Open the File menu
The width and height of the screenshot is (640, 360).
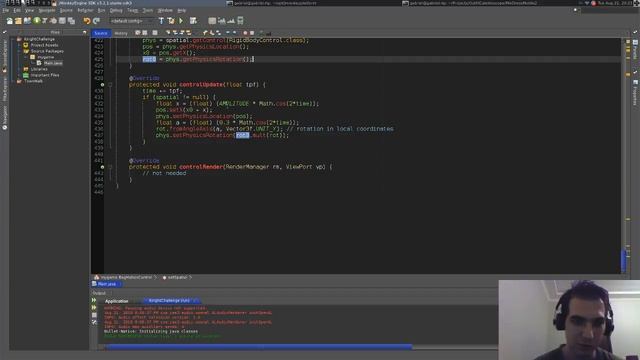tap(5, 10)
